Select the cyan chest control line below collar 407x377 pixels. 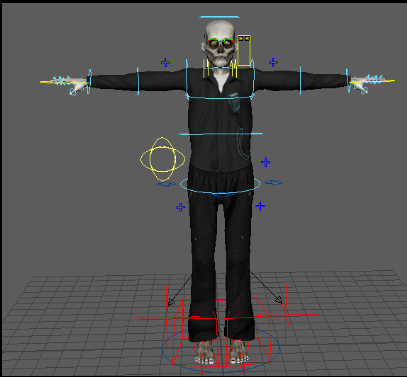[220, 98]
